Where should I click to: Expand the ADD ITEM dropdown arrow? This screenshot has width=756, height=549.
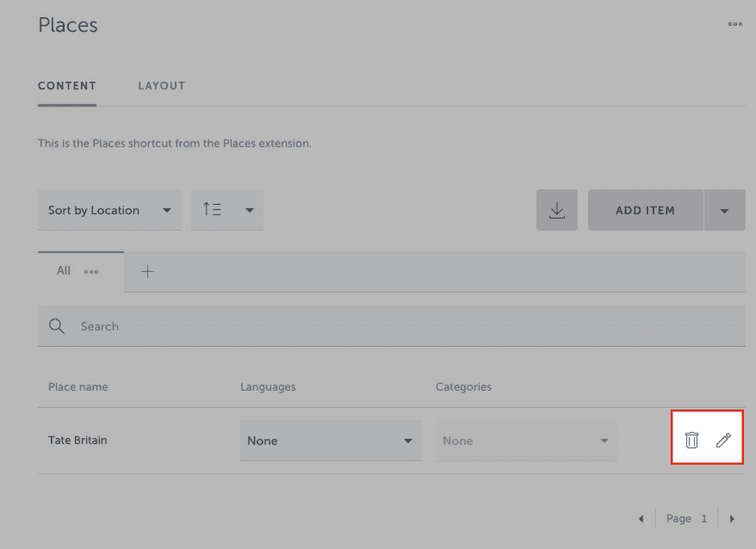coord(724,210)
